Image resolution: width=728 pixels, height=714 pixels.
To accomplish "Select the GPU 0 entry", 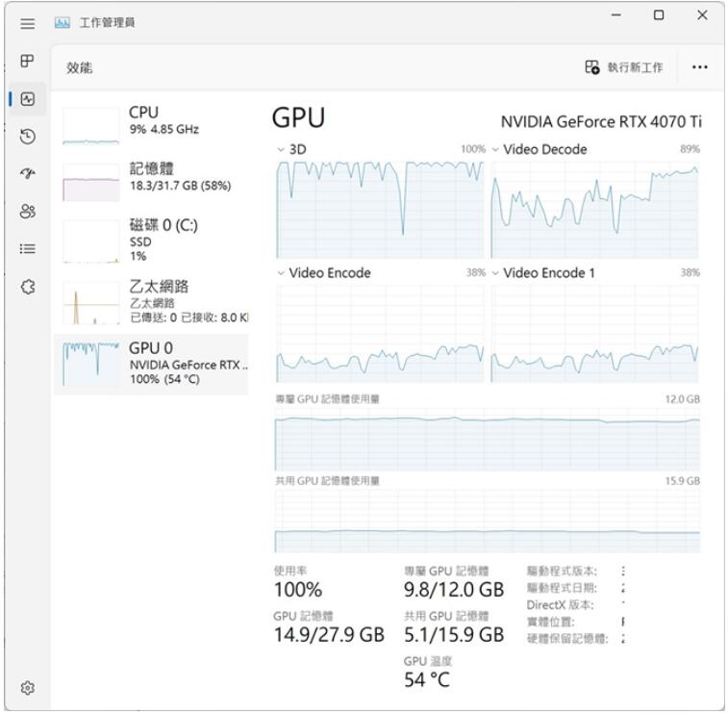I will coord(151,364).
